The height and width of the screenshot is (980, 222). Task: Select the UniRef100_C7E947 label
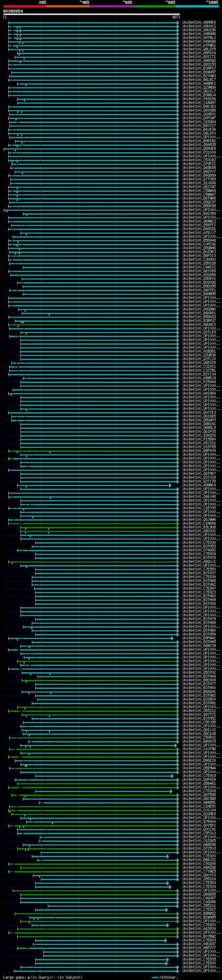click(x=199, y=589)
